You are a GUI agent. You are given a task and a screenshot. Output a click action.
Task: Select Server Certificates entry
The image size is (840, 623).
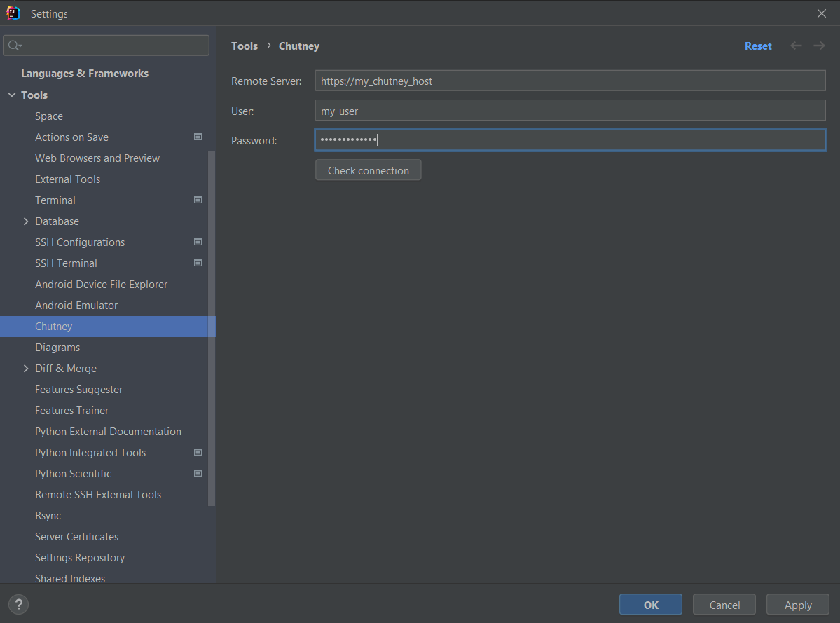[76, 536]
